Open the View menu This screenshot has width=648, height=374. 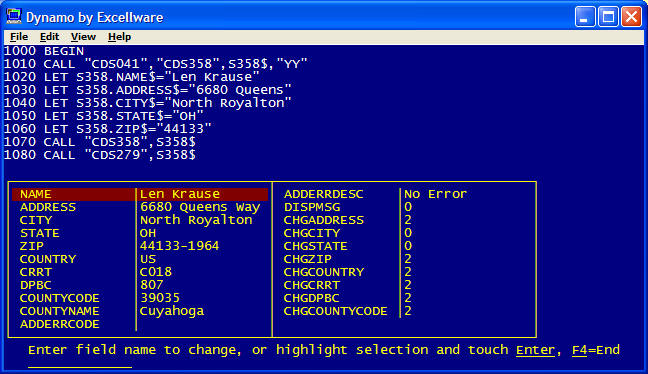point(83,37)
